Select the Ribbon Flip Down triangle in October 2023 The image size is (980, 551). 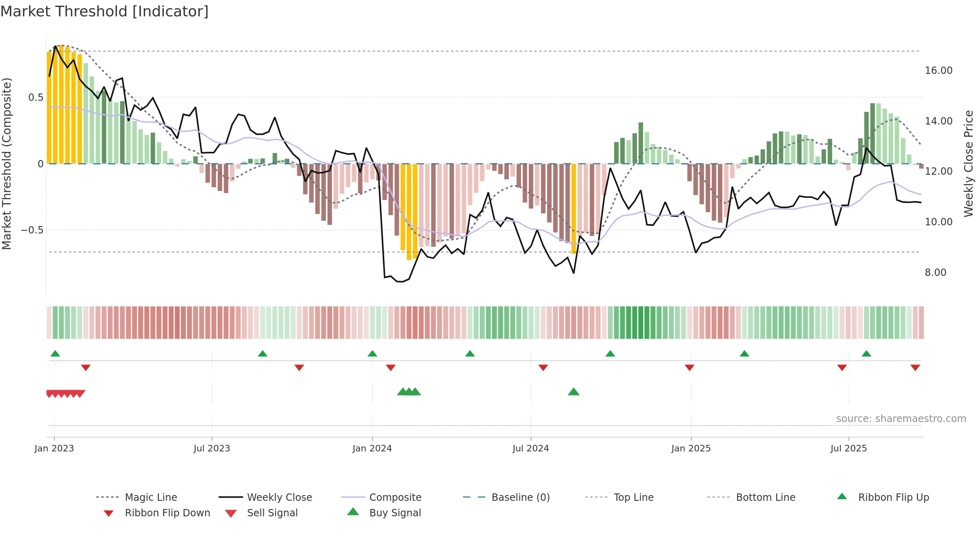pos(299,368)
